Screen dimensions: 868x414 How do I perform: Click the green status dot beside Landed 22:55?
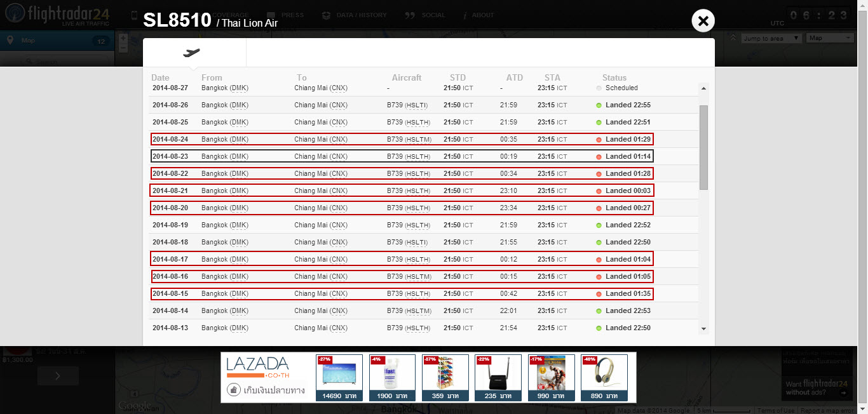599,105
